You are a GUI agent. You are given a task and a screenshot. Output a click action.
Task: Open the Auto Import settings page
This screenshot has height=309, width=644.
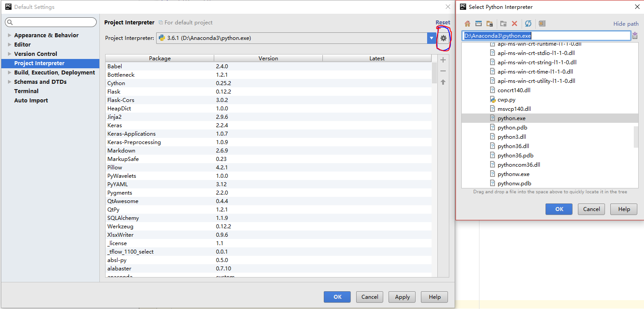click(31, 100)
